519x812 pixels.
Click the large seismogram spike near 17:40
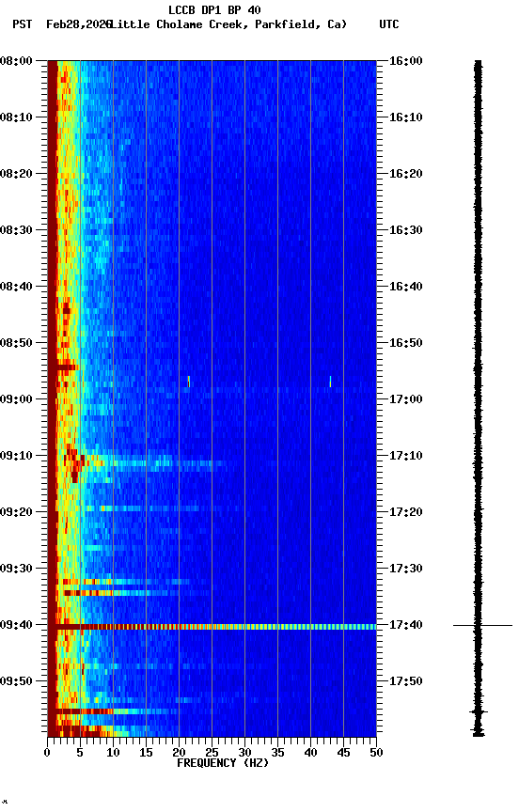(x=482, y=626)
